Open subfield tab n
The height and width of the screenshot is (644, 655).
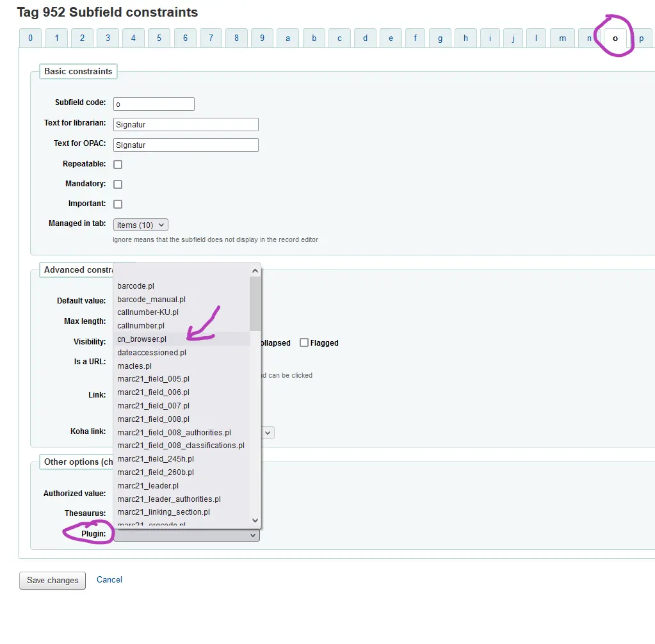[x=589, y=38]
